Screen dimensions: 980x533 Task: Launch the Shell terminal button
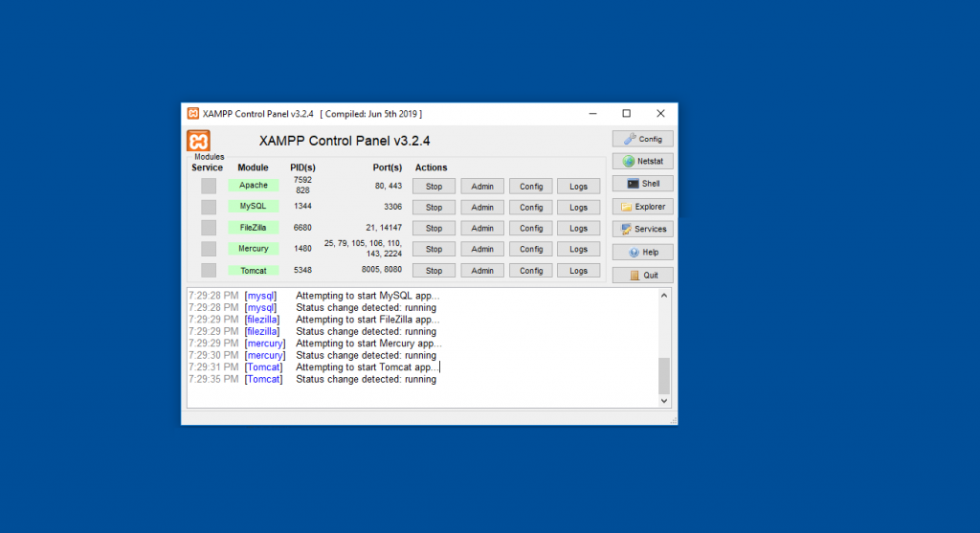point(642,184)
